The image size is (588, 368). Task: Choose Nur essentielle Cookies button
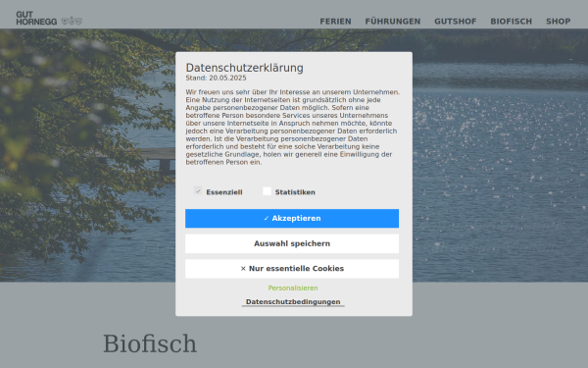(x=292, y=269)
